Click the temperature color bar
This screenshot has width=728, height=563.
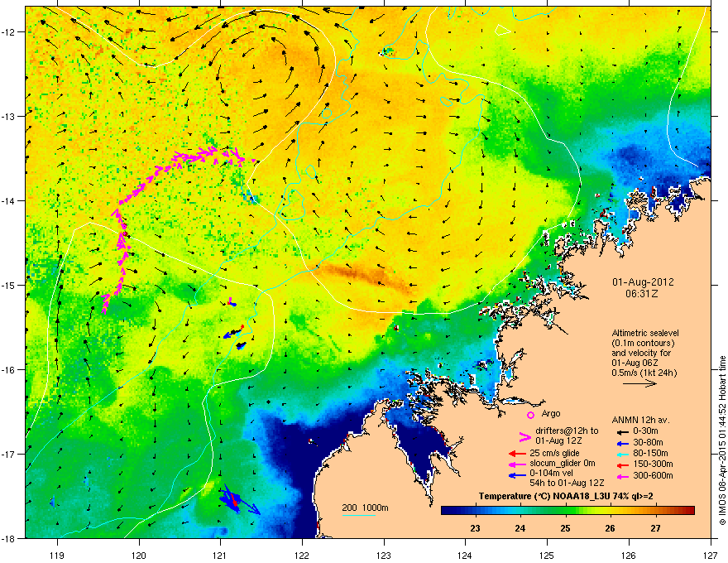[568, 511]
